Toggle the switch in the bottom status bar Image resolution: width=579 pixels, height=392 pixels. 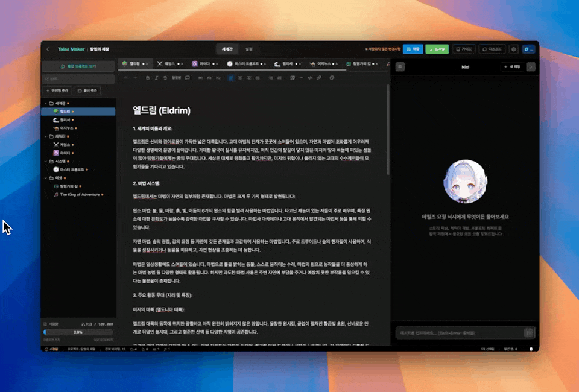(x=531, y=349)
